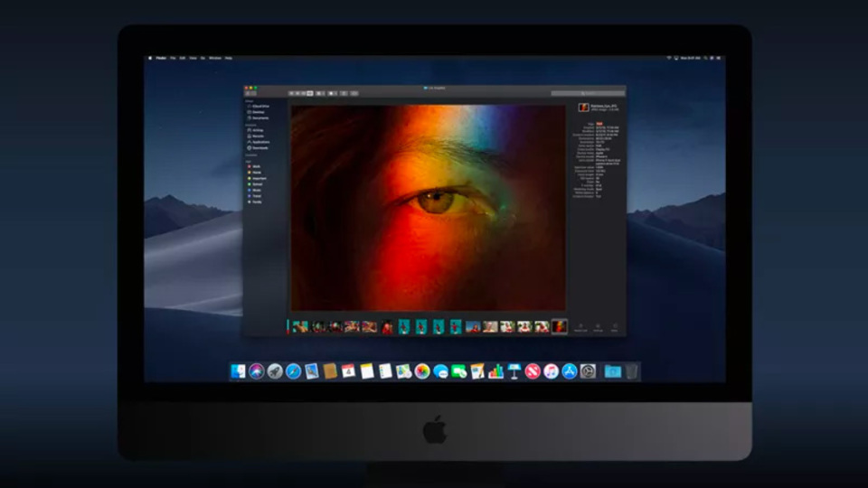Open News red icon in Dock
Viewport: 868px width, 488px height.
pos(533,371)
